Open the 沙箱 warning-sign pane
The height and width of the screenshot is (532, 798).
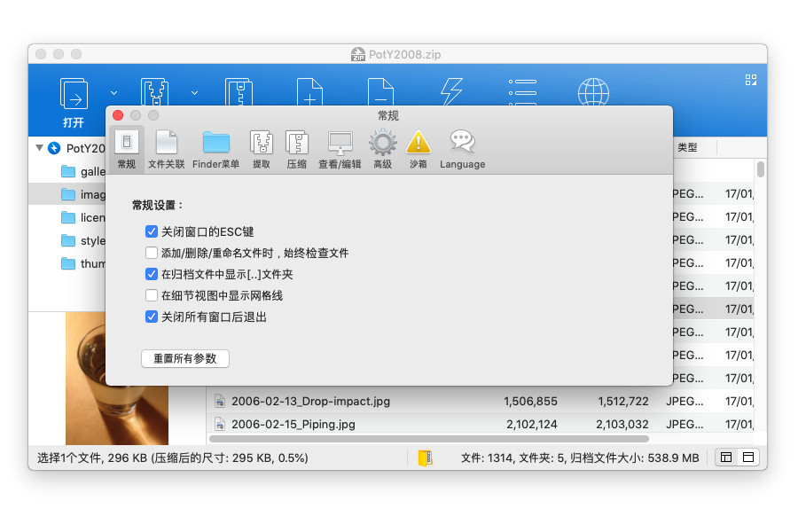pyautogui.click(x=418, y=149)
